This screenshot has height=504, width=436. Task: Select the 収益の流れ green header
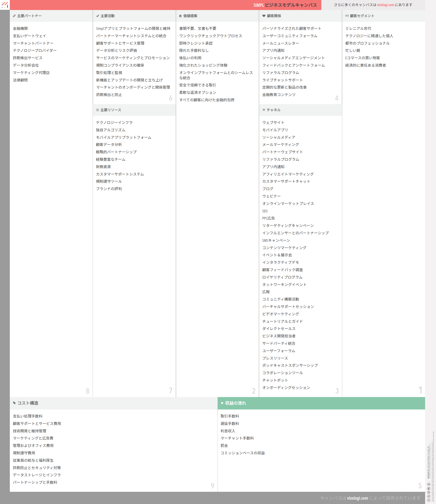coord(321,403)
